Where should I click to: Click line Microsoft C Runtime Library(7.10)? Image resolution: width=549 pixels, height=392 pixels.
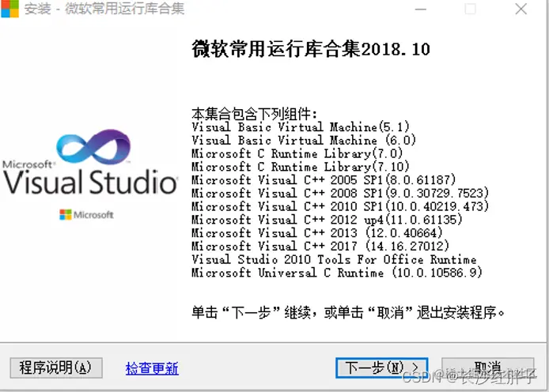301,167
